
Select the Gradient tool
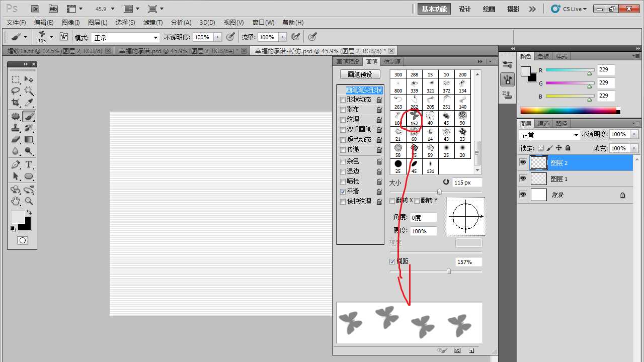point(29,139)
